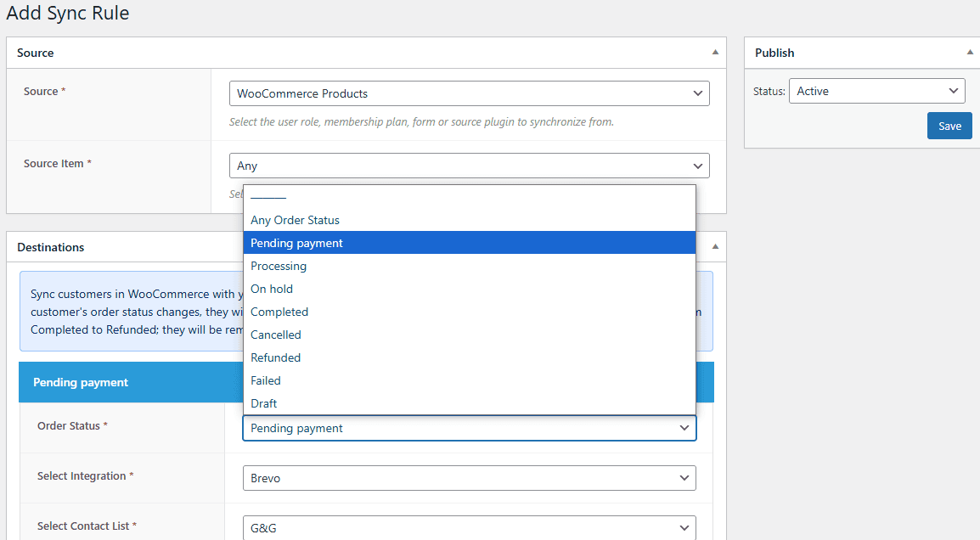Image resolution: width=980 pixels, height=540 pixels.
Task: Select Any Order Status option
Action: (469, 220)
